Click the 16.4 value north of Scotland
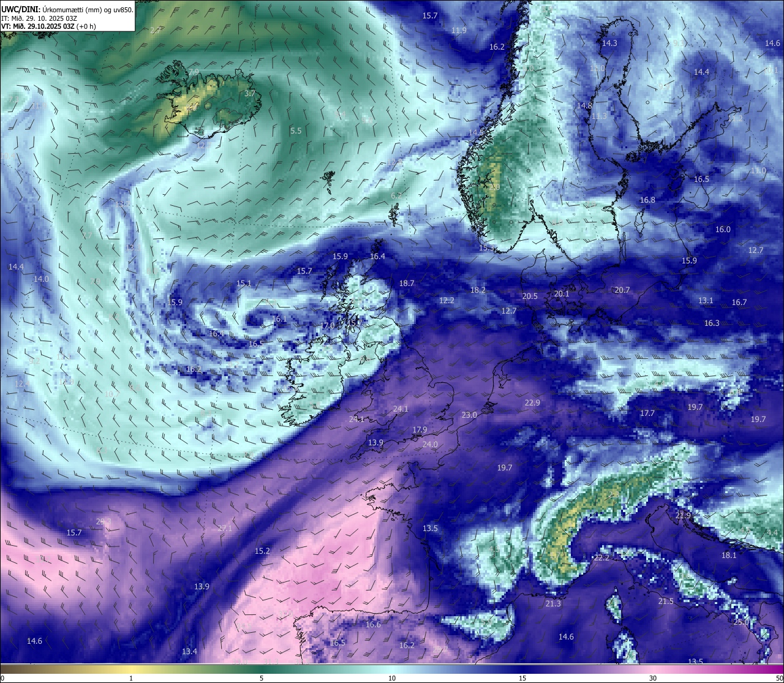This screenshot has width=784, height=683. pos(378,256)
